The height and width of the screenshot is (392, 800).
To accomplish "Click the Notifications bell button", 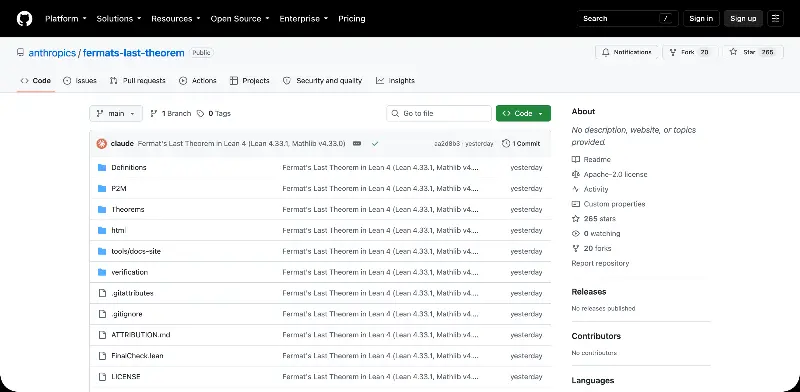I will (627, 52).
